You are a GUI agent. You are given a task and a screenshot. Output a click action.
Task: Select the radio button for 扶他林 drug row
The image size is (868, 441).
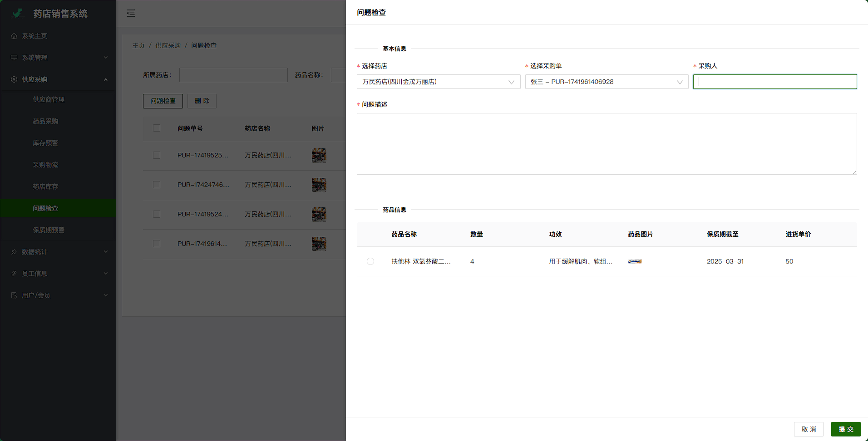pos(370,261)
